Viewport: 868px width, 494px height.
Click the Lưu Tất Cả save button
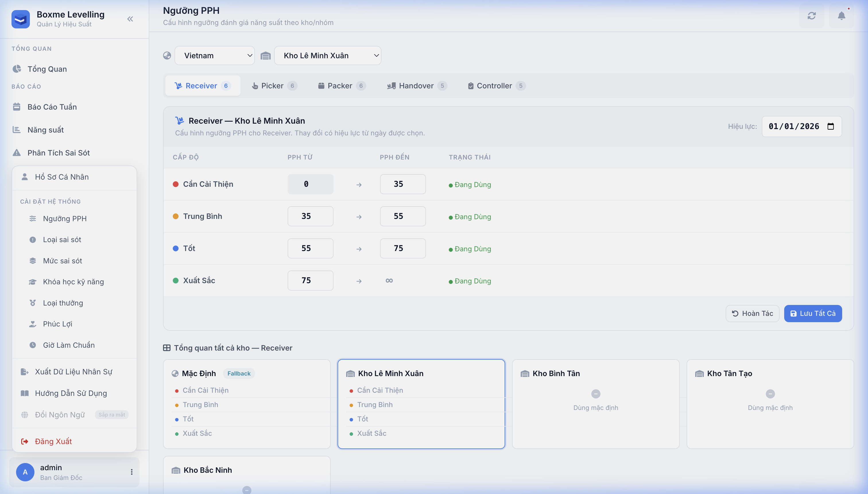click(x=813, y=314)
